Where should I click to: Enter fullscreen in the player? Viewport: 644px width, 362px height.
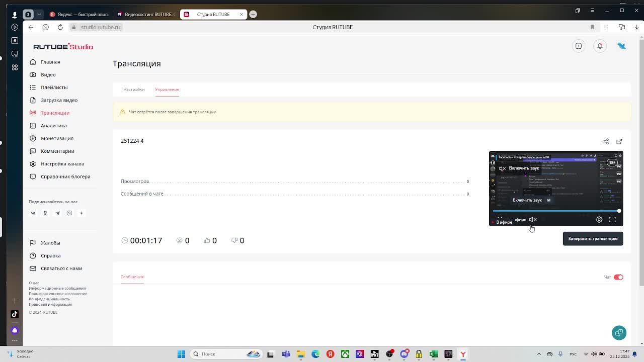click(612, 220)
